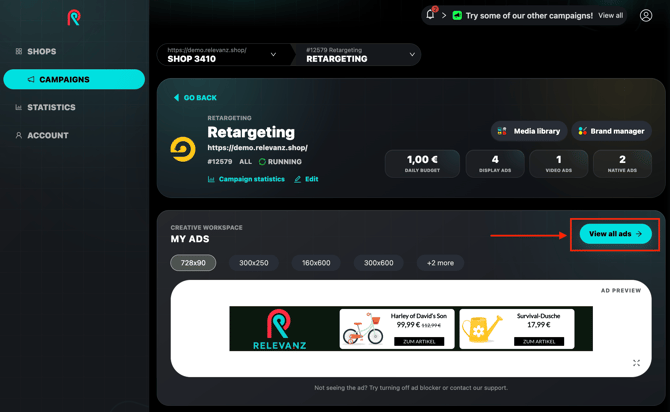
Task: Click ZUM ARTIKEL under Survival-Dusche
Action: 539,341
